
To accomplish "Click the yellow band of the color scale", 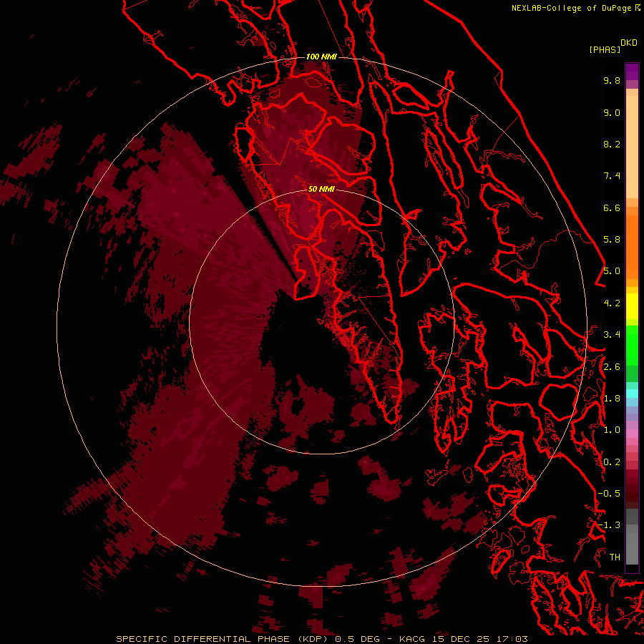I will click(632, 306).
